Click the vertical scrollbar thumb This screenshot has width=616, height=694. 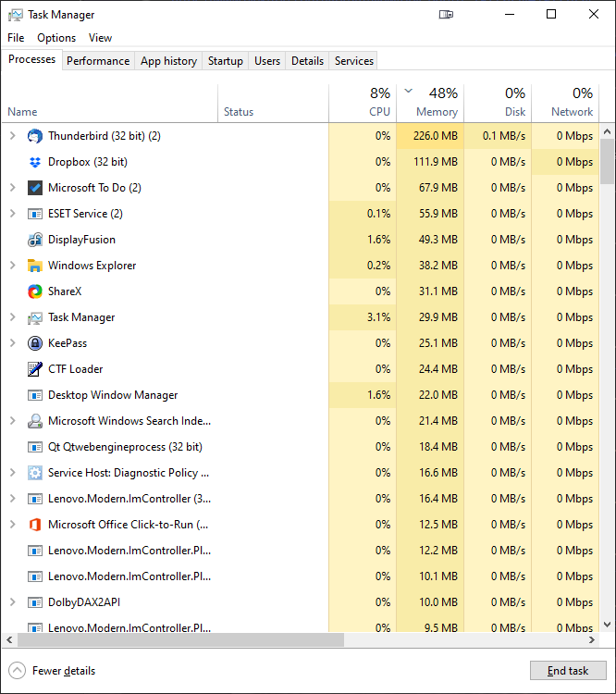(x=607, y=162)
